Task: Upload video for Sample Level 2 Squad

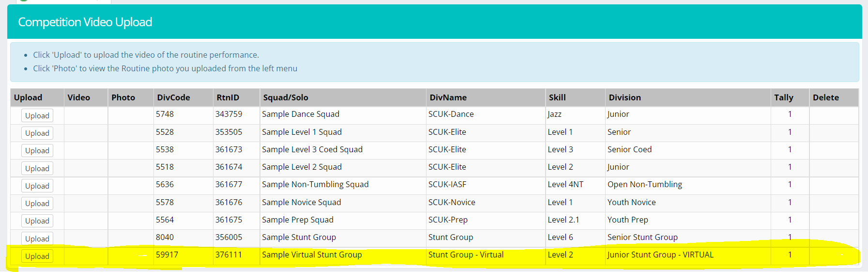Action: (x=37, y=168)
